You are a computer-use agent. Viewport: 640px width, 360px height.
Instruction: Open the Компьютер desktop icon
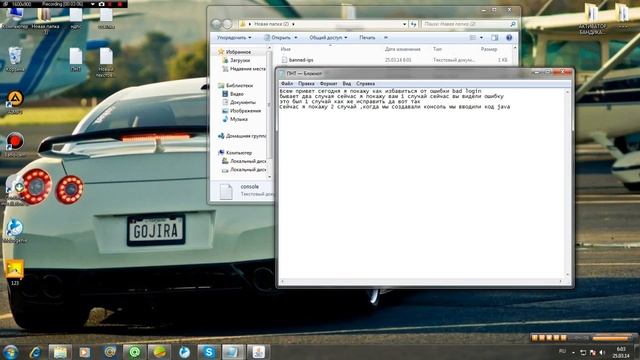pos(15,18)
